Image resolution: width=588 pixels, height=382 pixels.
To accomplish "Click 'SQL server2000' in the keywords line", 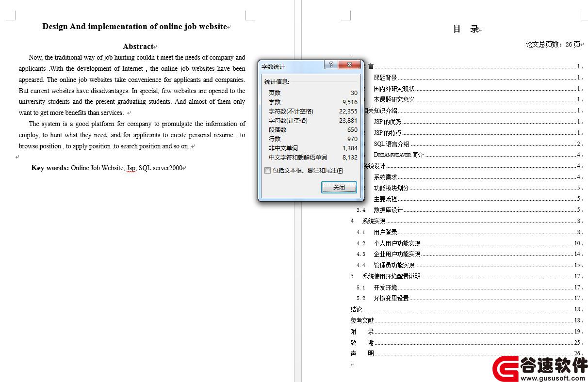I will point(161,168).
